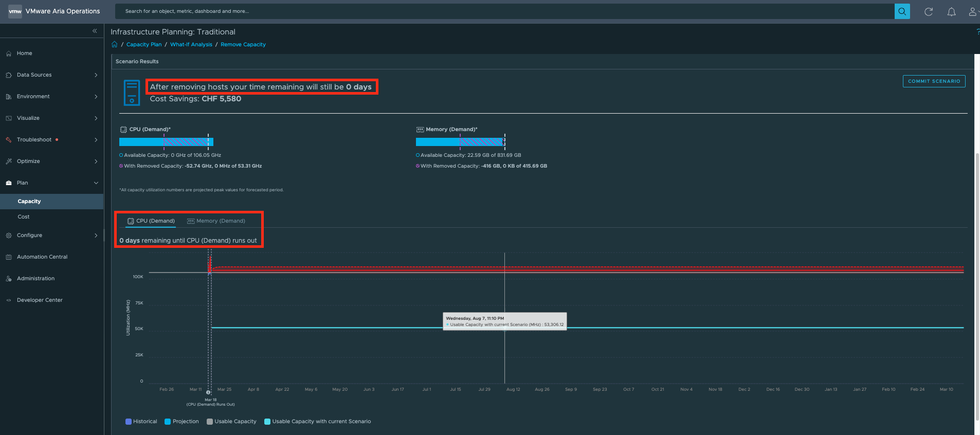The width and height of the screenshot is (980, 435).
Task: Open the Capacity Plan breadcrumb link
Action: [x=144, y=45]
